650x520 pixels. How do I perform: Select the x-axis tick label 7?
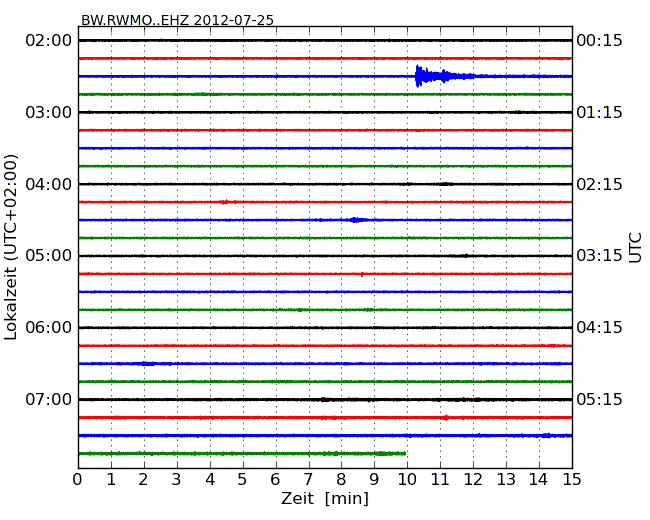308,480
